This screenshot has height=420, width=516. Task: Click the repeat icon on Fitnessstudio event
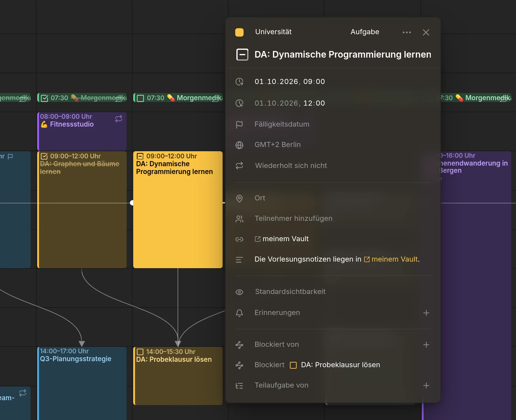(x=118, y=118)
